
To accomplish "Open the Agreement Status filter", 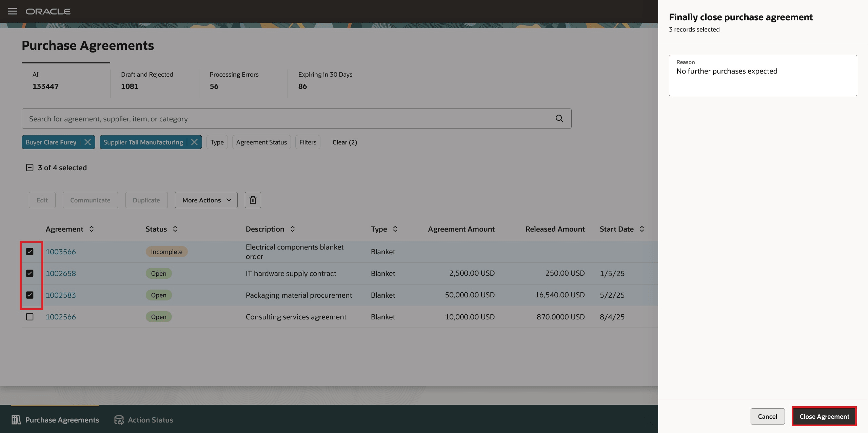I will click(x=261, y=142).
